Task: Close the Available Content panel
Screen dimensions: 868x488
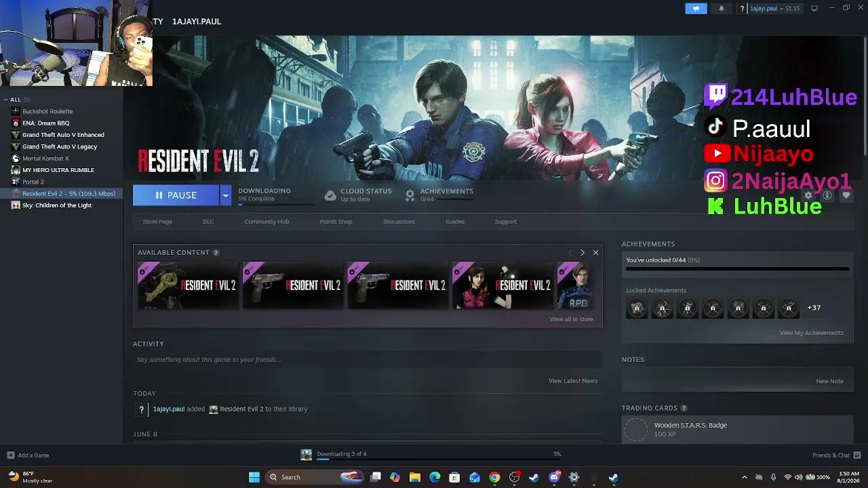Action: click(595, 253)
